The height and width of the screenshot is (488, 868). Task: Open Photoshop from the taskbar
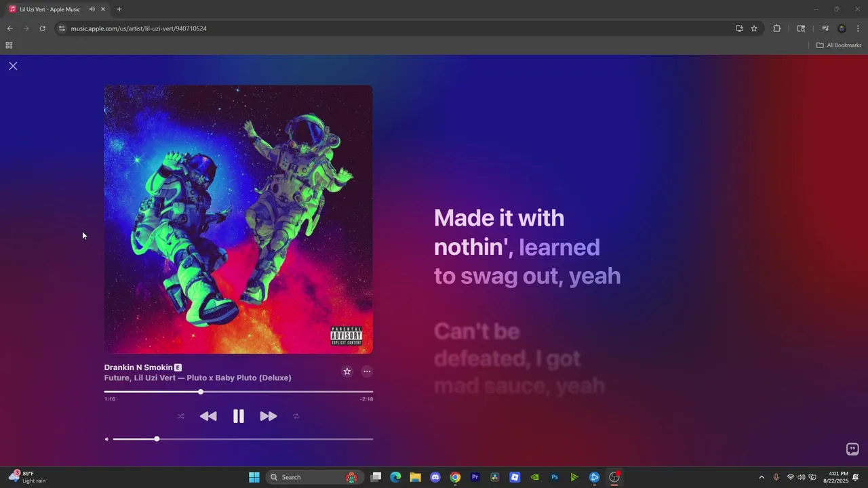(x=555, y=477)
